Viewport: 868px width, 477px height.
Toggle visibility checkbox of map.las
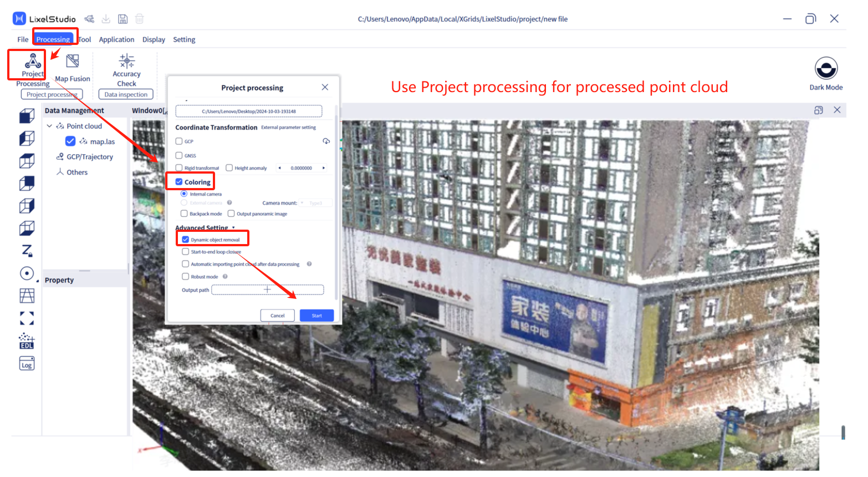tap(70, 141)
